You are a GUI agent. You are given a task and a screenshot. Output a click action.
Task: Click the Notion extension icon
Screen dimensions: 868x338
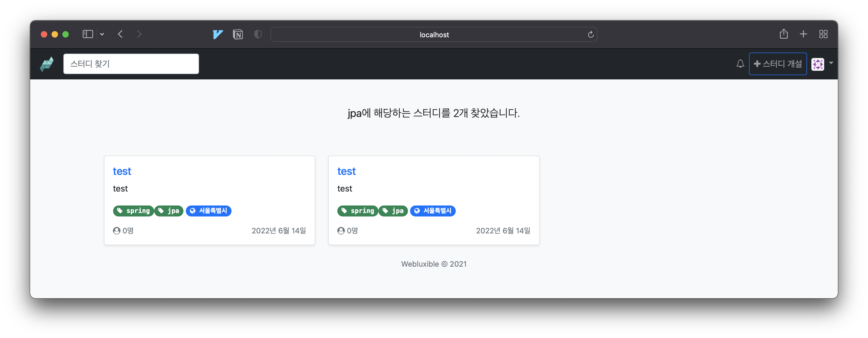238,34
